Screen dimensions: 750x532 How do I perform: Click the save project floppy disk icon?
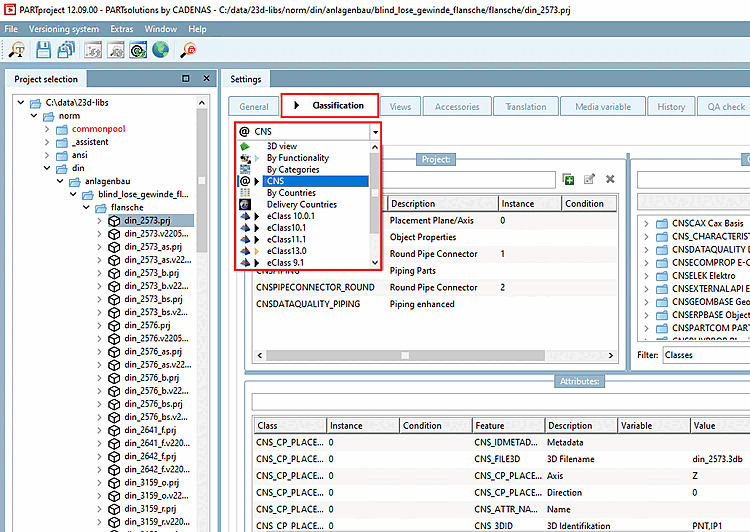coord(43,49)
